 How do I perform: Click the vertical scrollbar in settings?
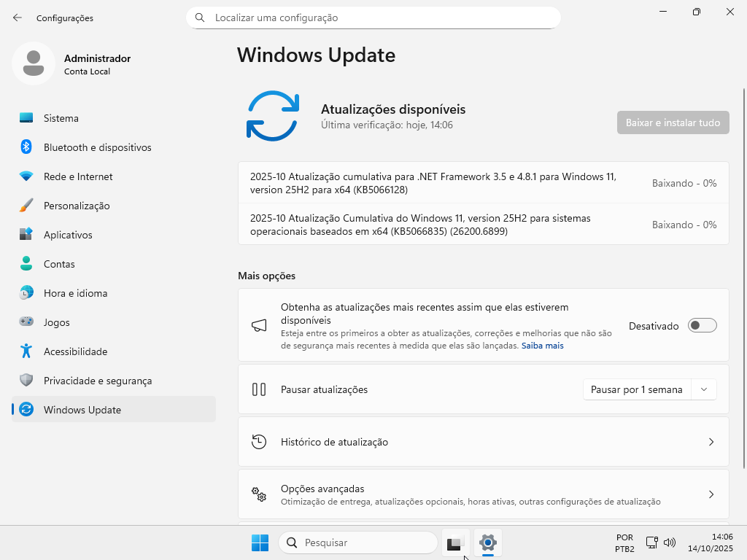coord(743,278)
